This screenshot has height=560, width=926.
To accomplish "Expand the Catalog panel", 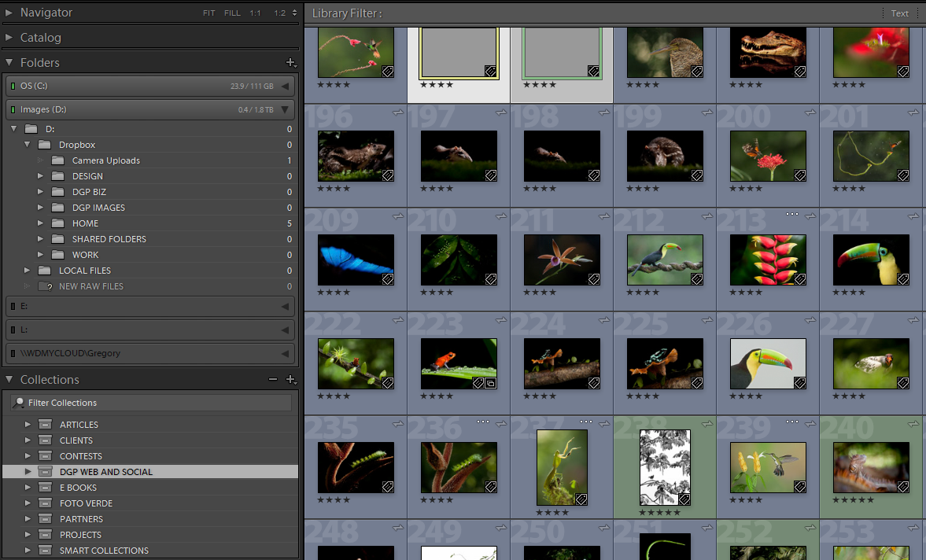I will [x=9, y=37].
